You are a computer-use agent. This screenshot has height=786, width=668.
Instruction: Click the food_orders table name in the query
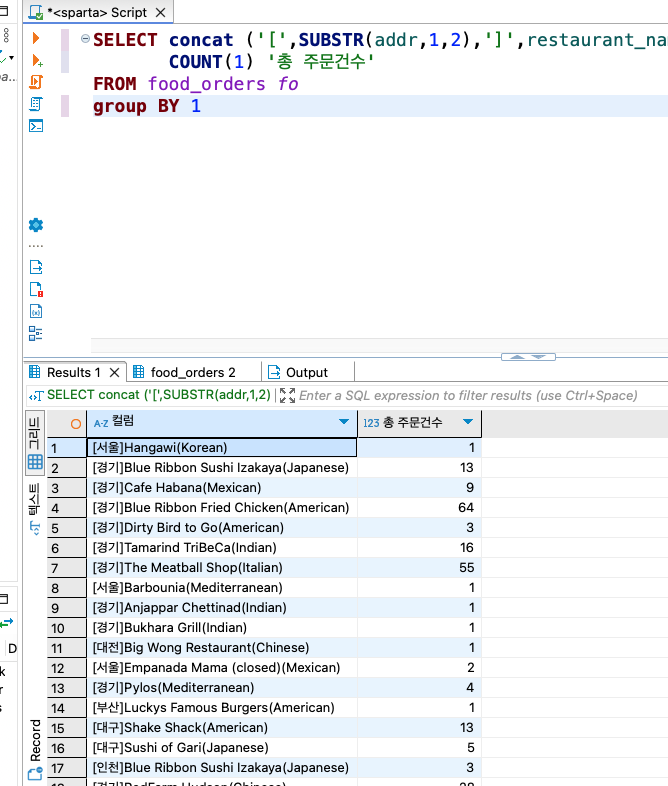(x=206, y=84)
